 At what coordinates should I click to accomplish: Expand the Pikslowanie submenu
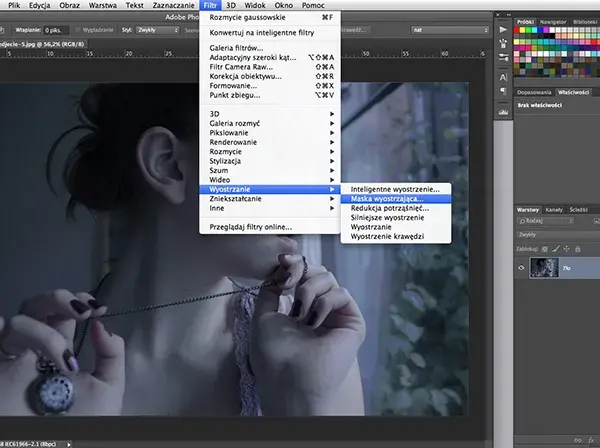pos(270,133)
